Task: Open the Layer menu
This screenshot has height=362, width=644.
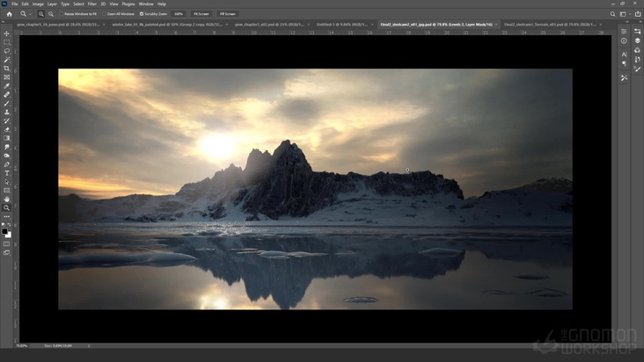Action: [x=52, y=4]
